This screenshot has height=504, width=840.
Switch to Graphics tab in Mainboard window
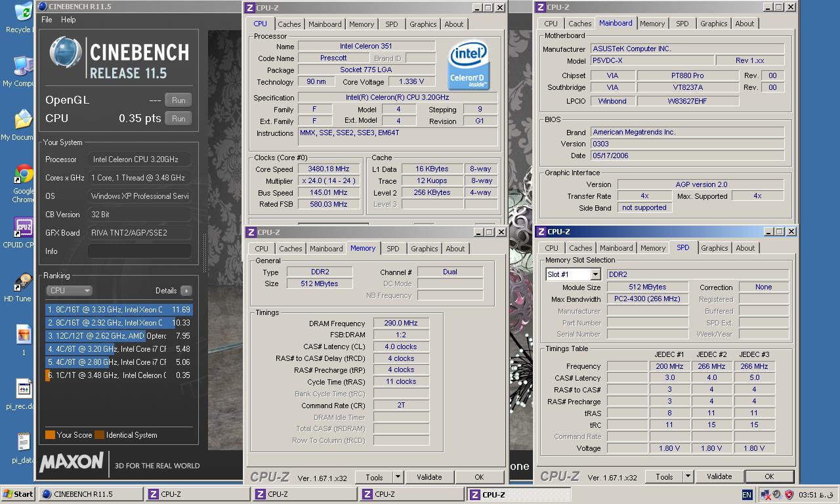coord(713,24)
